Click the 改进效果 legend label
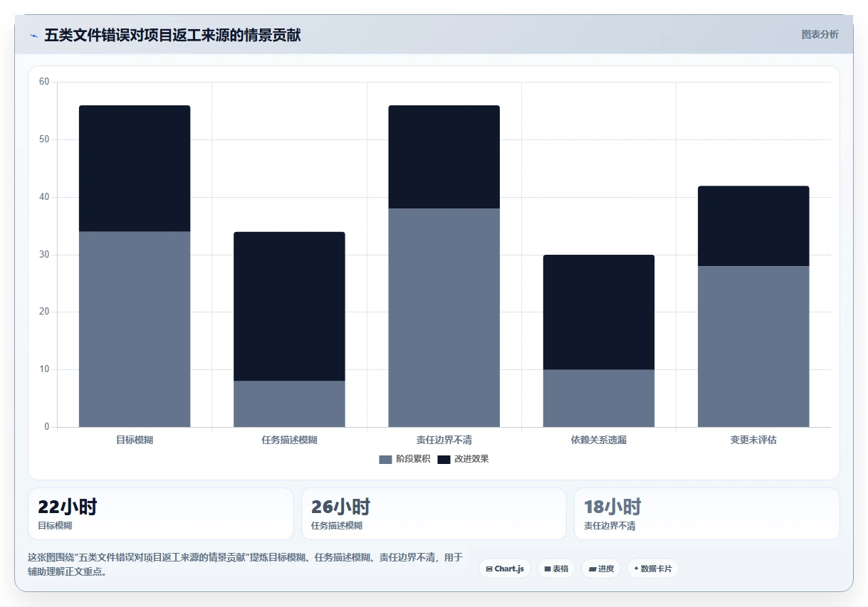This screenshot has width=868, height=607. (x=471, y=459)
